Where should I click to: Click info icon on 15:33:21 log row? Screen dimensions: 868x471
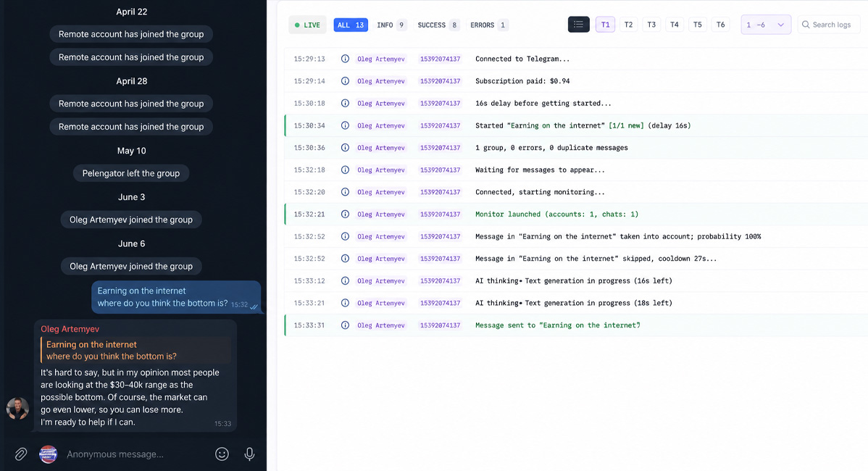tap(345, 303)
